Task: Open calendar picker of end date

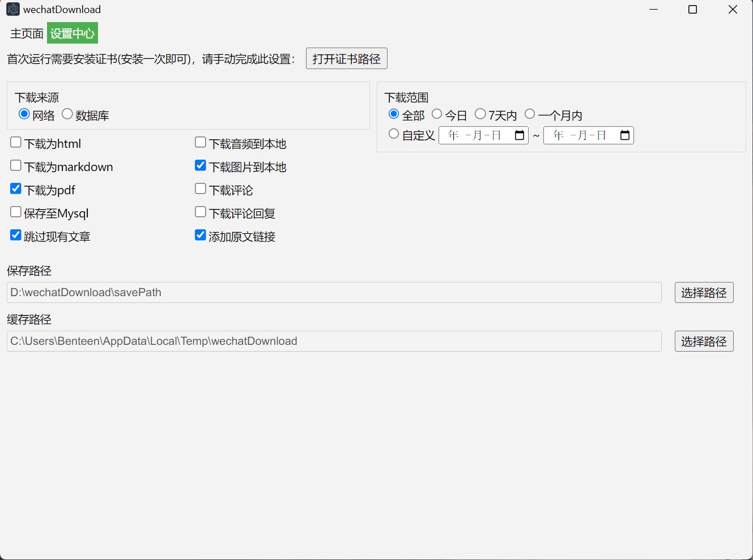Action: [x=625, y=135]
